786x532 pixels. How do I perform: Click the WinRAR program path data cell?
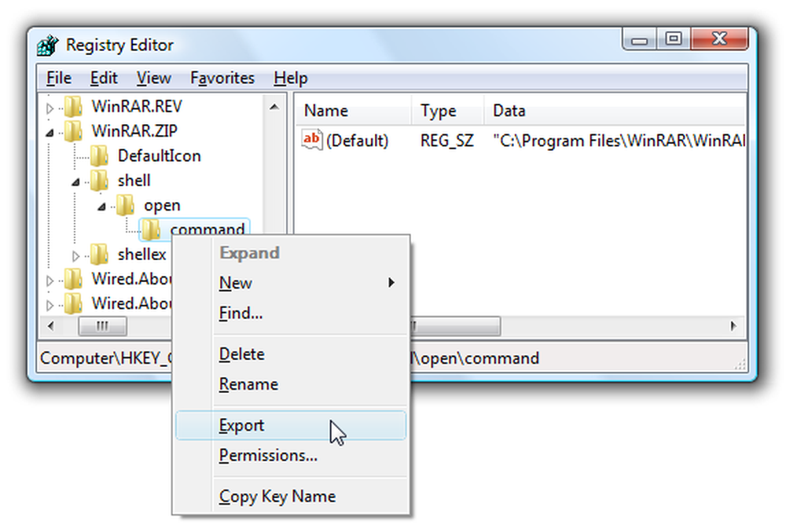click(x=619, y=141)
